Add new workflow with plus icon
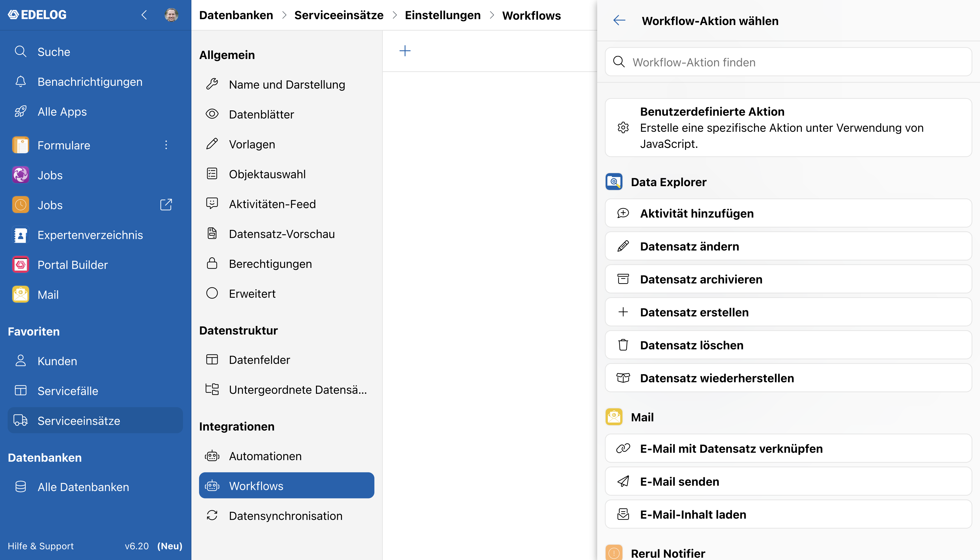Viewport: 980px width, 560px height. [405, 51]
